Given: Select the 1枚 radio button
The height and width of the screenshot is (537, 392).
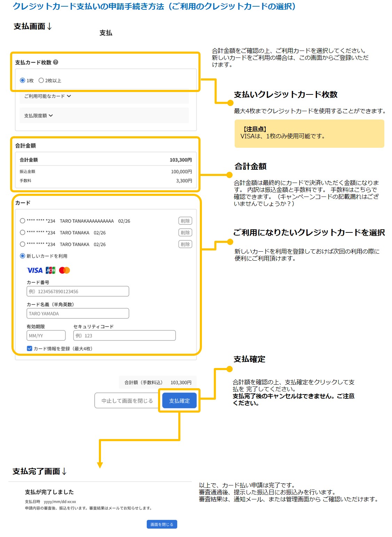Looking at the screenshot, I should (23, 80).
